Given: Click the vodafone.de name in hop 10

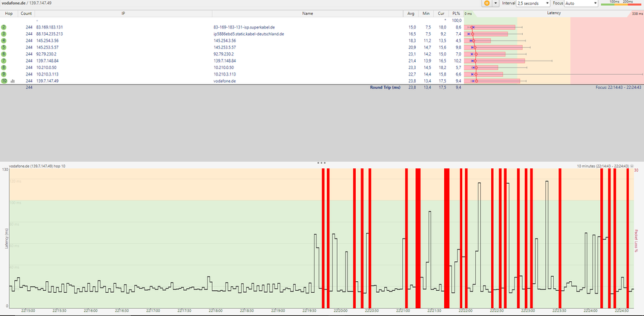Looking at the screenshot, I should coord(225,81).
